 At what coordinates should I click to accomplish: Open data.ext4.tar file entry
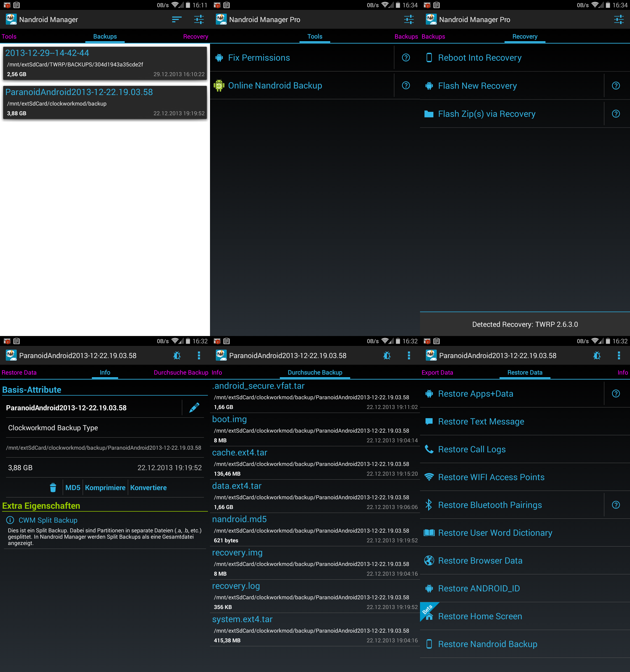click(x=315, y=496)
